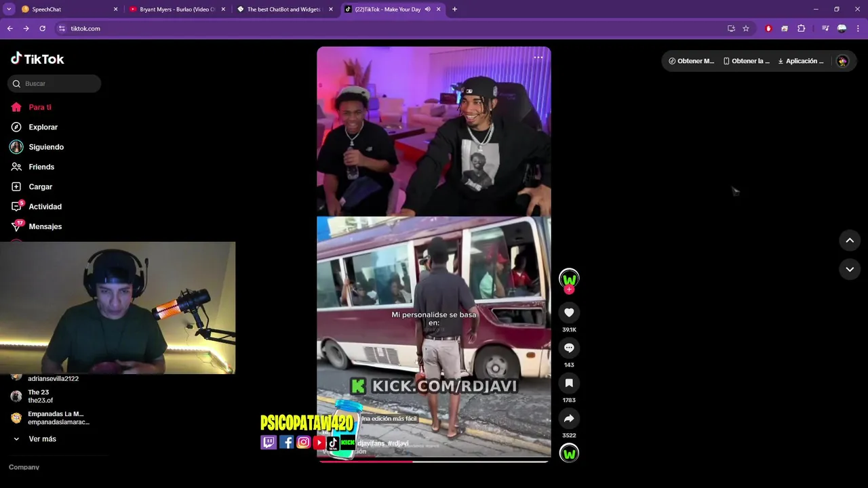The width and height of the screenshot is (868, 488).
Task: Seek using the video progress bar
Action: point(434,462)
